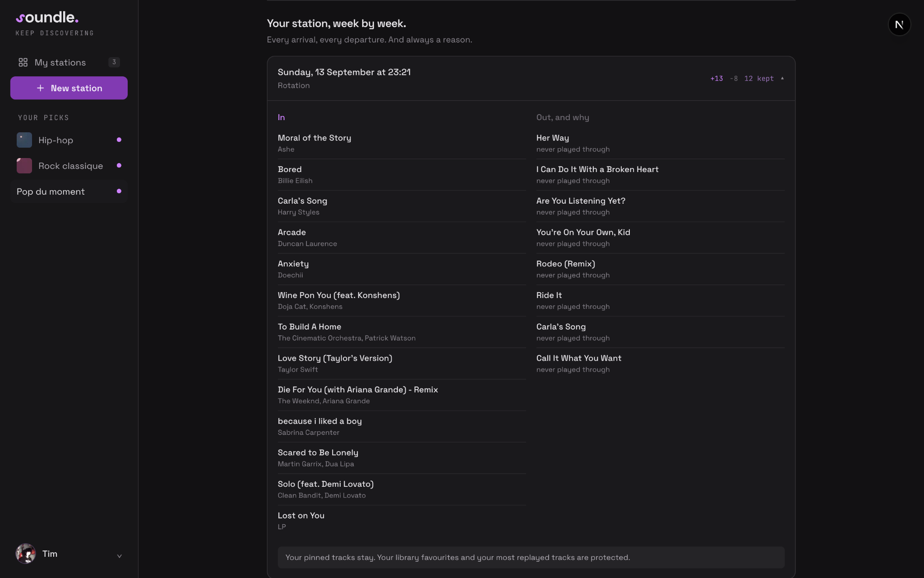Click I Can Do It With a Broken Heart

coord(597,169)
